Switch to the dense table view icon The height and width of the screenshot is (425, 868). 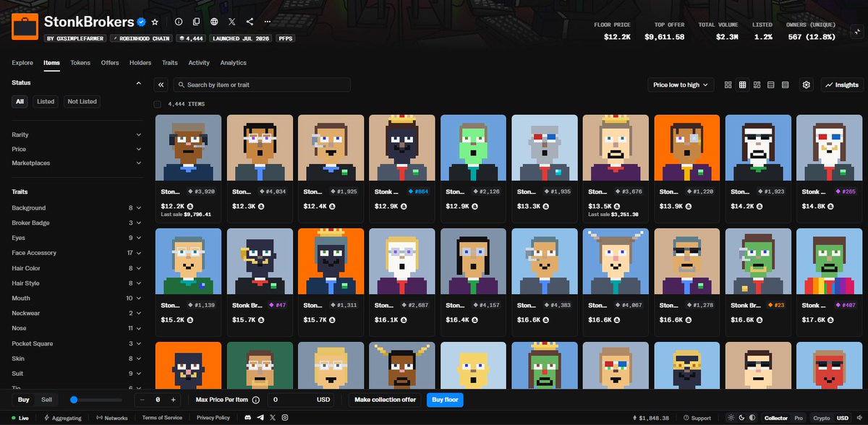(785, 85)
